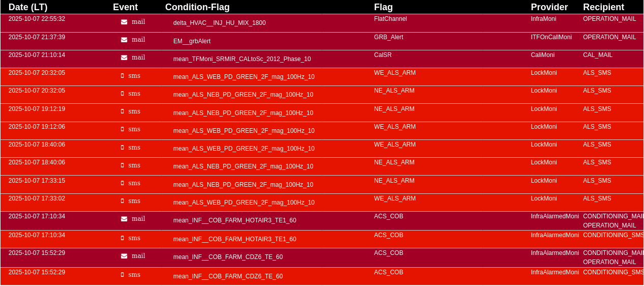Viewport: 644px width, 286px height.
Task: Click the Recipient column header
Action: (x=603, y=7)
